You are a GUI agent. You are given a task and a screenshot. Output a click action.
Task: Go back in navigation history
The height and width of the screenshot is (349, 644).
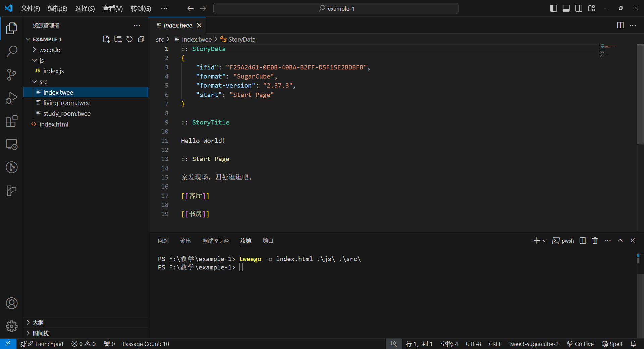(190, 8)
